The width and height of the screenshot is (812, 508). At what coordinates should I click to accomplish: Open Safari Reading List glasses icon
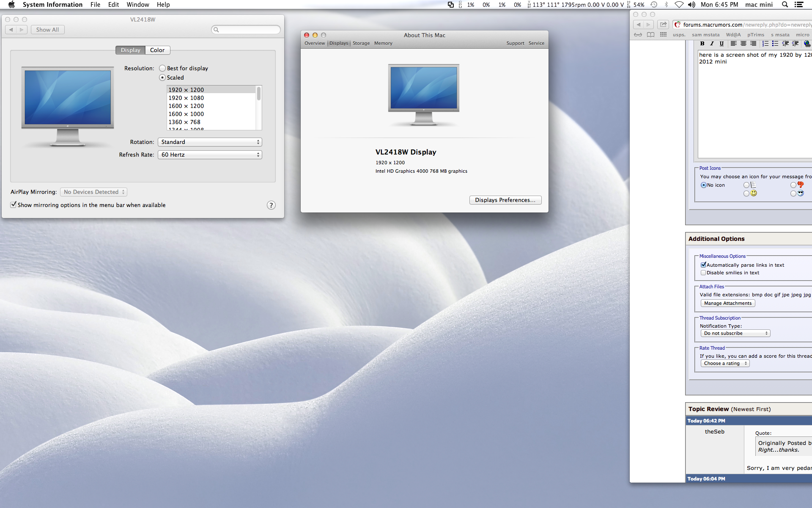coord(638,35)
